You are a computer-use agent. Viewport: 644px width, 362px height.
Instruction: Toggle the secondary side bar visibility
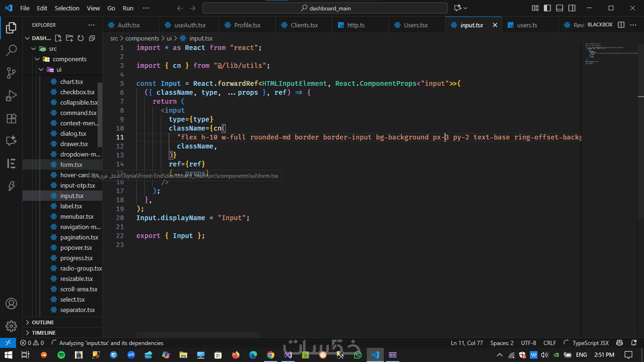click(572, 8)
